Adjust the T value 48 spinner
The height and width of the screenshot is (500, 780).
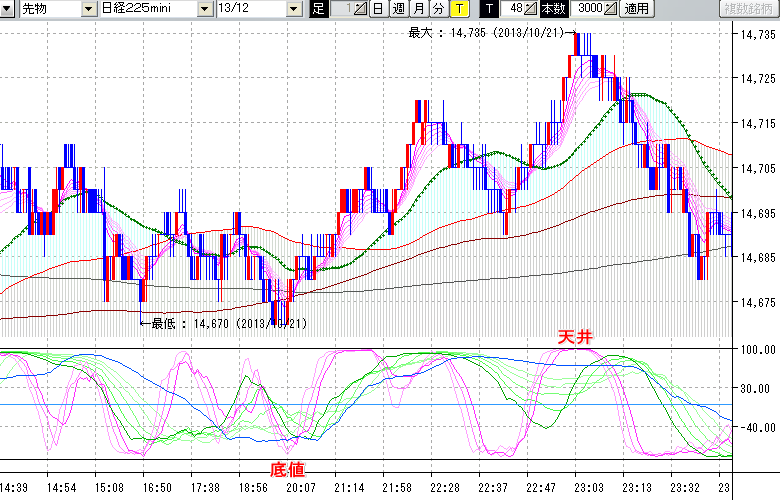click(532, 9)
